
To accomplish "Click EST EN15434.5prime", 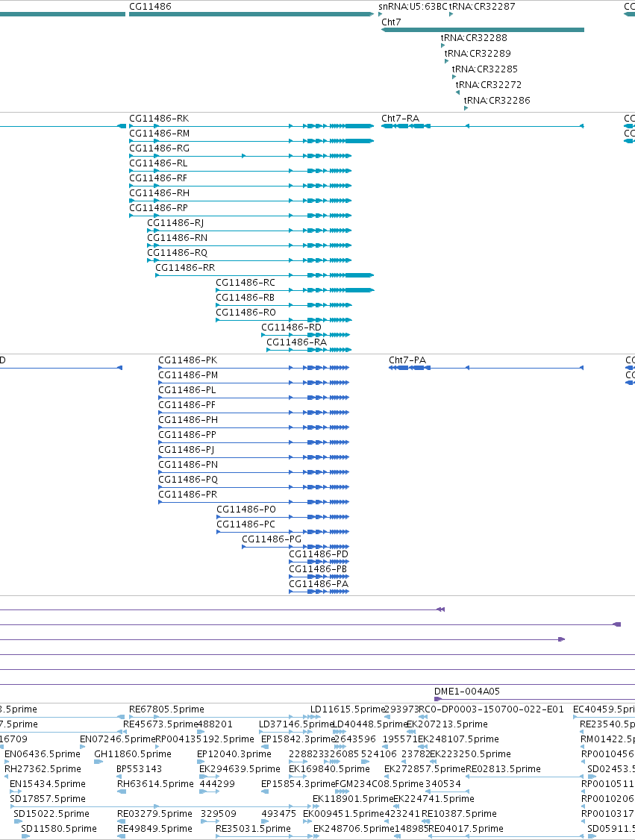I will 48,784.
